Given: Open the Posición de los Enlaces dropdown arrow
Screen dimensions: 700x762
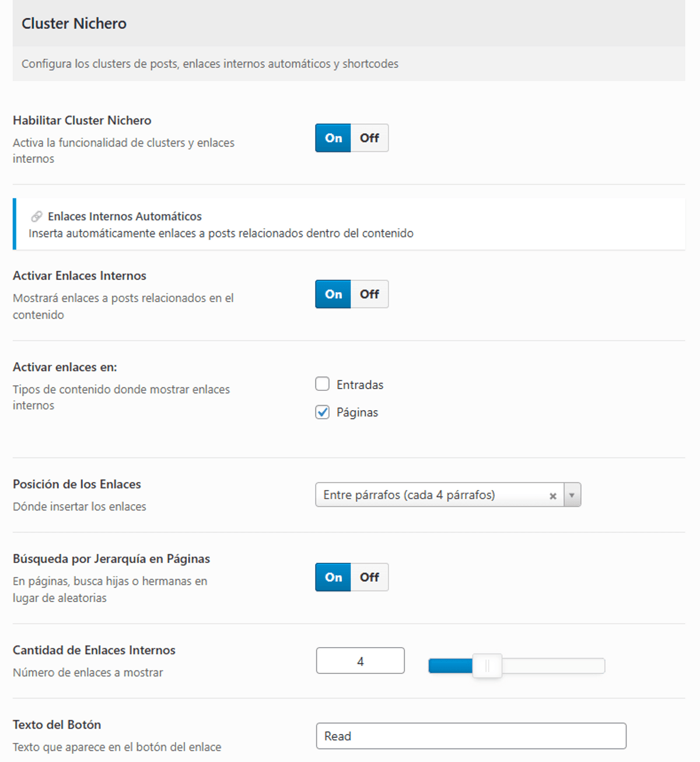Looking at the screenshot, I should pyautogui.click(x=572, y=495).
